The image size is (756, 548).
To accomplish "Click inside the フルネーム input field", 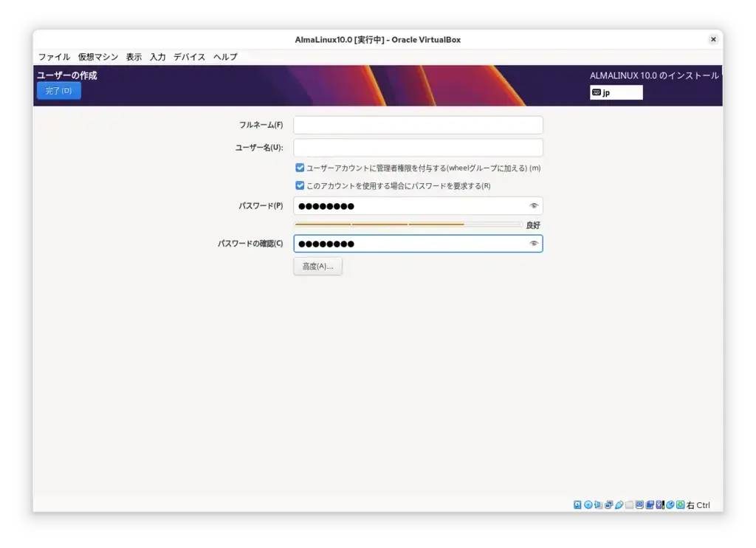I will [418, 125].
